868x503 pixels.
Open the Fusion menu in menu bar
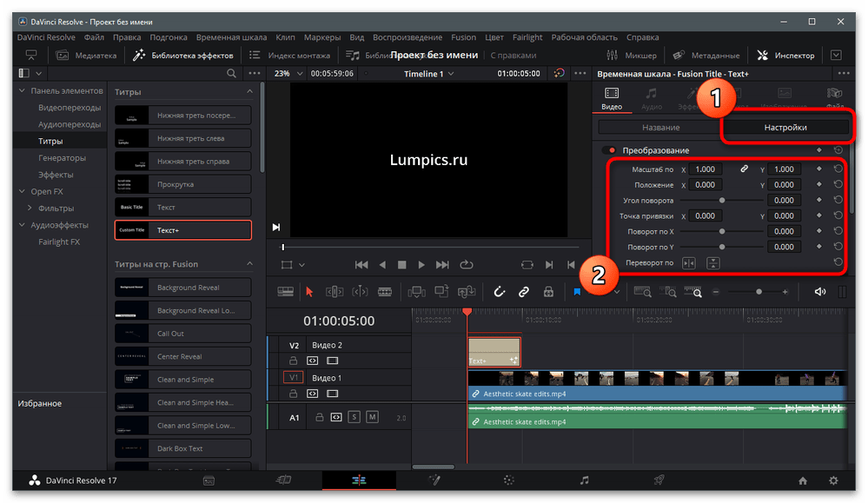coord(463,37)
